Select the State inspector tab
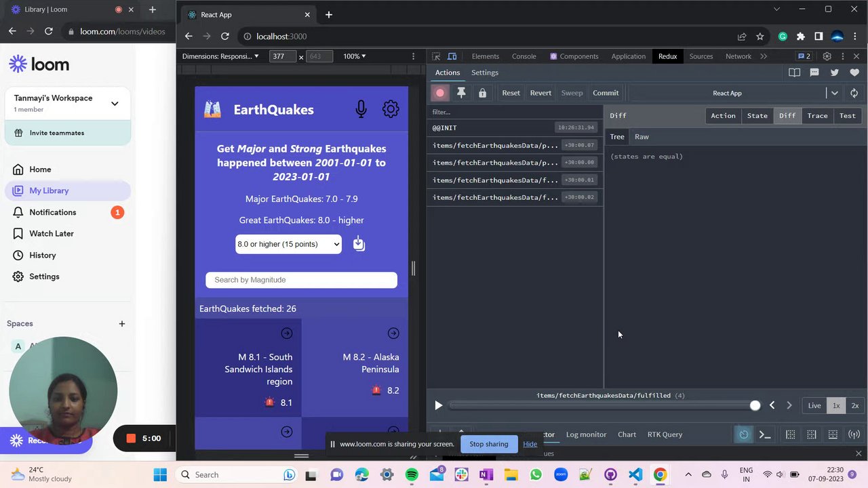Viewport: 868px width, 488px height. click(757, 116)
